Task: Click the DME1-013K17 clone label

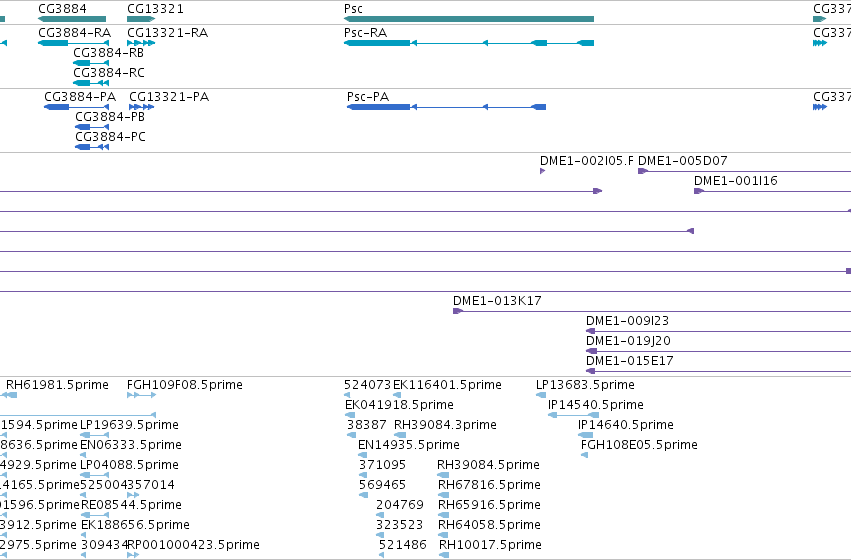Action: pos(497,301)
